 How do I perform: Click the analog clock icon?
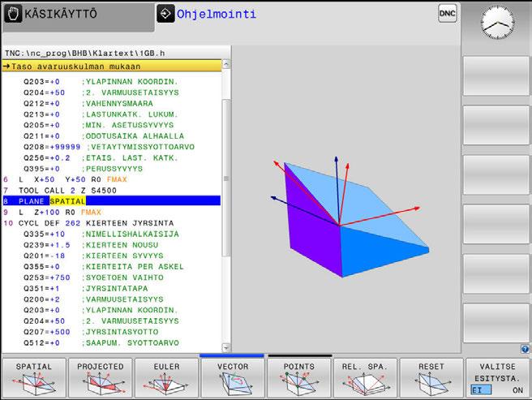tap(497, 23)
